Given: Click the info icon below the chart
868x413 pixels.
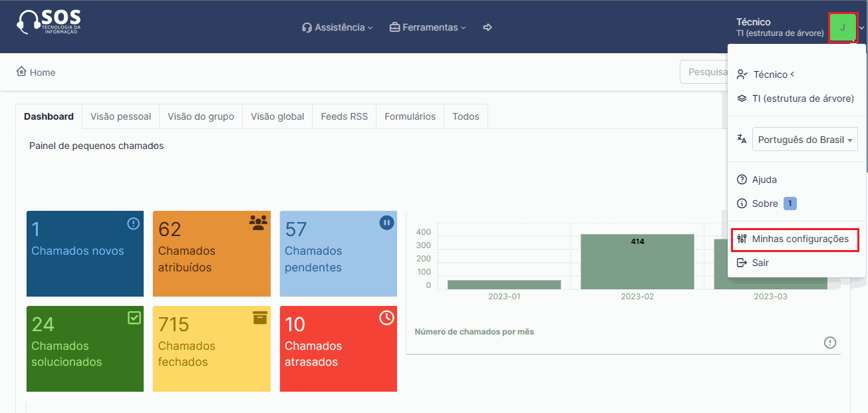Looking at the screenshot, I should point(830,343).
